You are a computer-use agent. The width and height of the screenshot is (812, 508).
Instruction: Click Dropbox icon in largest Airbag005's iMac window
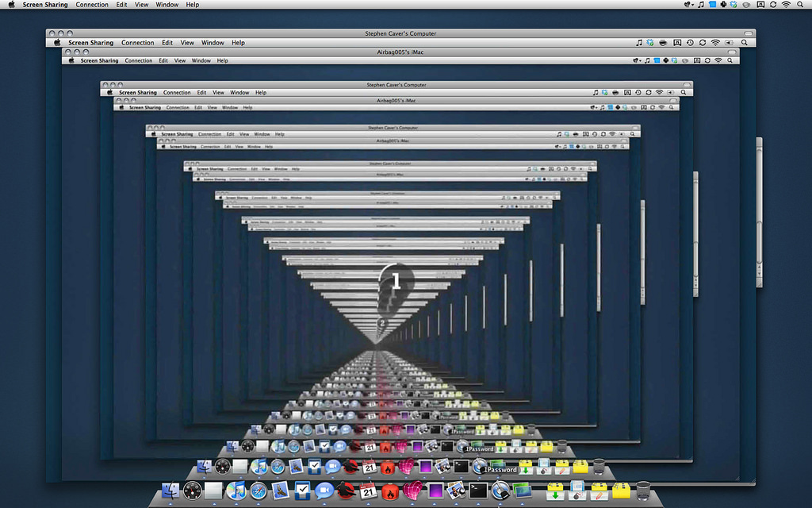pyautogui.click(x=674, y=60)
